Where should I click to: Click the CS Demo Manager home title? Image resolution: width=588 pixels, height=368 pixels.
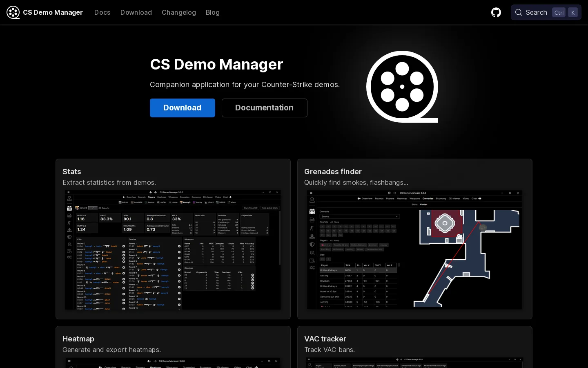point(53,12)
